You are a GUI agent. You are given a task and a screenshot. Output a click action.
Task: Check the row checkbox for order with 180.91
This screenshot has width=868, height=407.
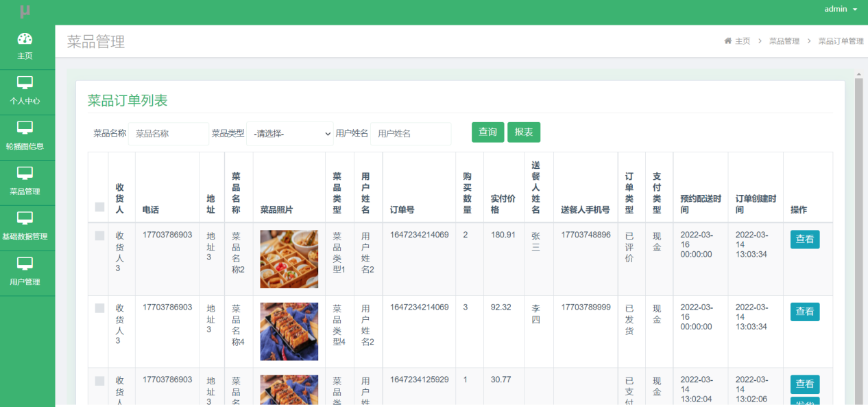click(x=100, y=235)
